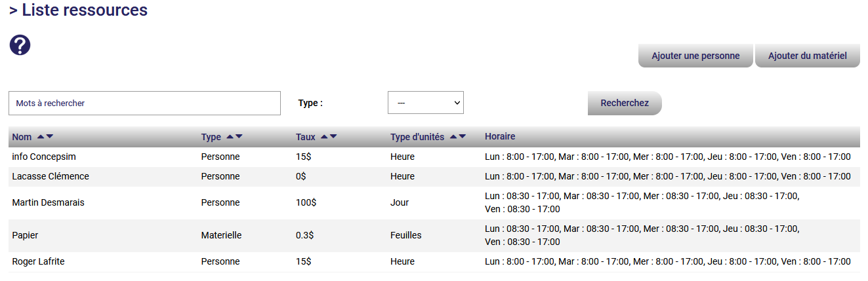Select the Papier material resource

26,236
